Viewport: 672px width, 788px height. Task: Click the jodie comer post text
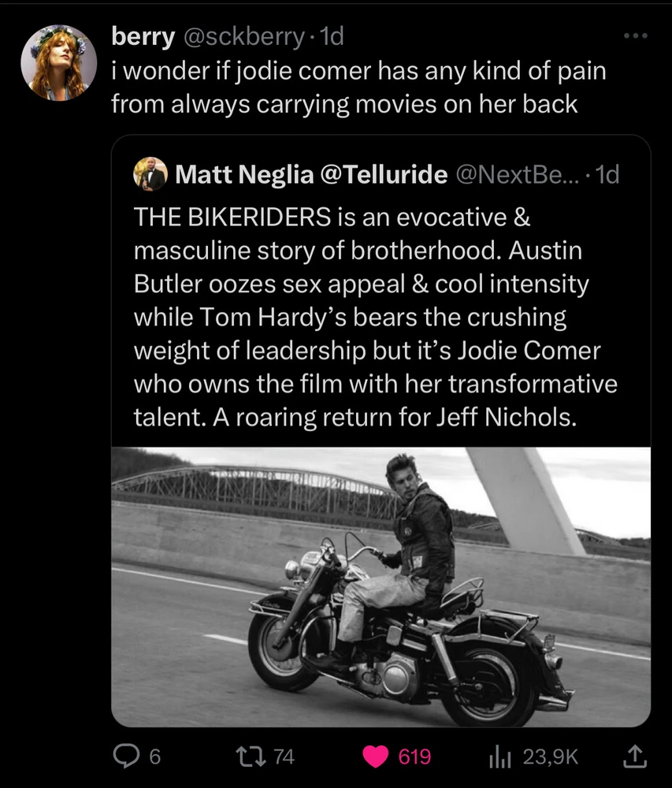click(x=358, y=87)
